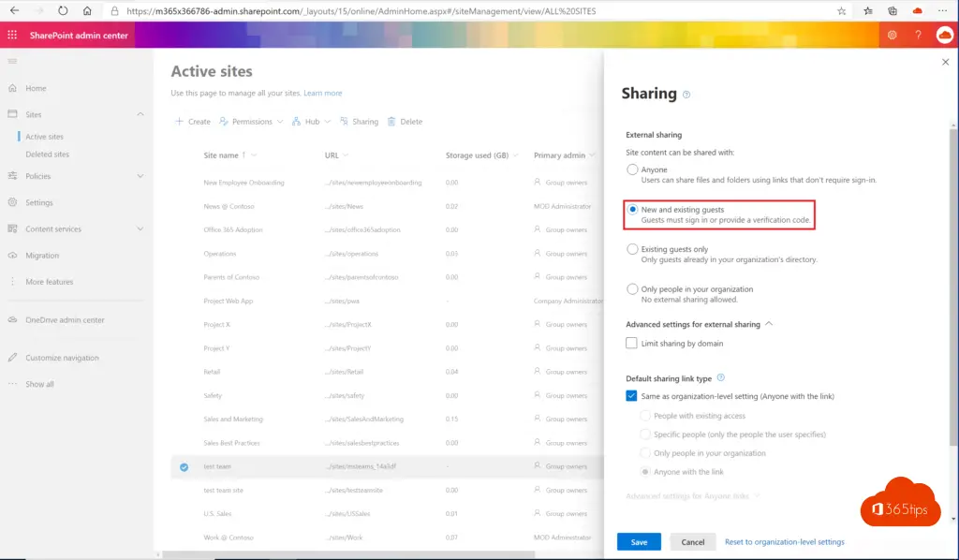This screenshot has width=959, height=560.
Task: Collapse Advanced settings for external sharing
Action: point(769,324)
